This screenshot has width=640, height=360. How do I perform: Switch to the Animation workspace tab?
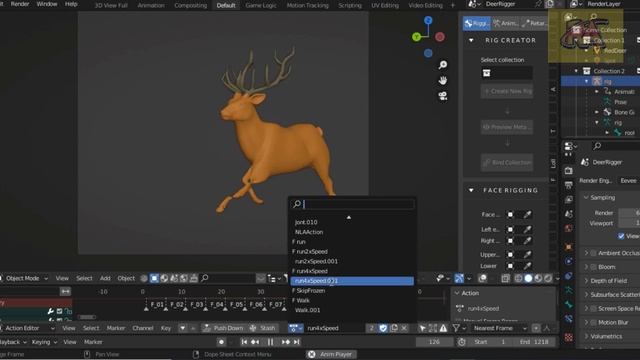point(151,5)
